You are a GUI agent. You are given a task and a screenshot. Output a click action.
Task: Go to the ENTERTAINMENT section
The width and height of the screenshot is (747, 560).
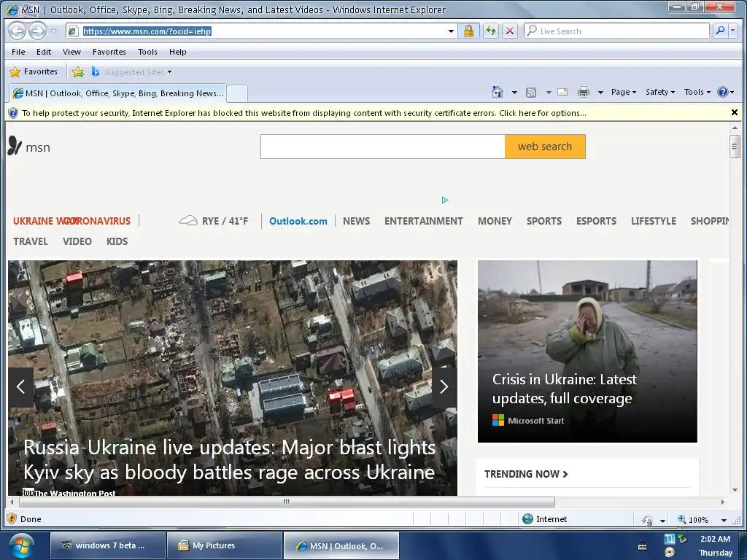[x=424, y=221]
